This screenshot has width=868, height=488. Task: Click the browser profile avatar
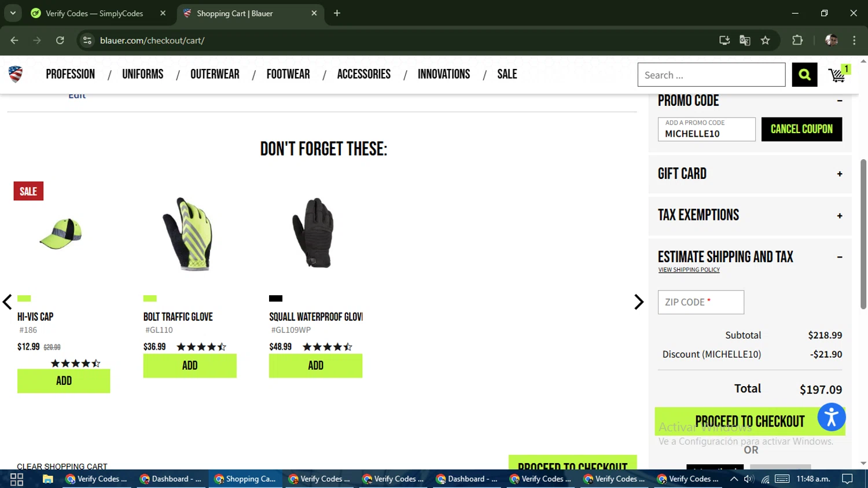click(832, 41)
